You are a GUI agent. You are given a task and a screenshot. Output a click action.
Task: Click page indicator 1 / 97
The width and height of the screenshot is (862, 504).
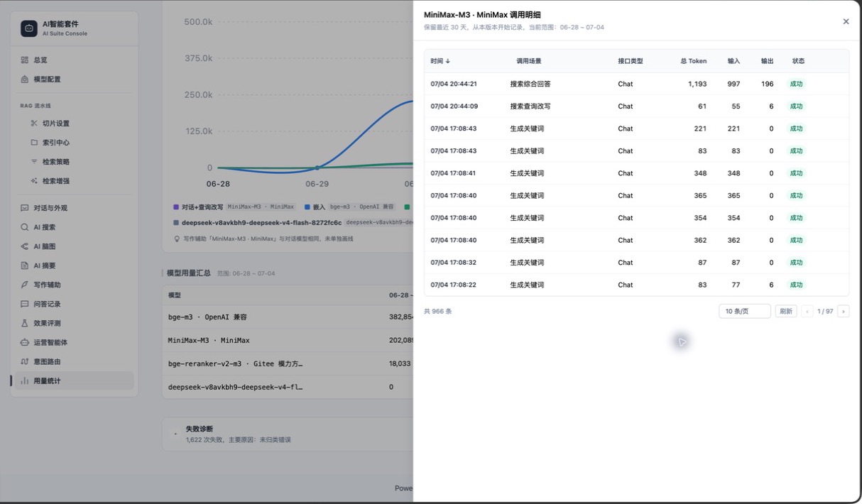click(x=824, y=311)
